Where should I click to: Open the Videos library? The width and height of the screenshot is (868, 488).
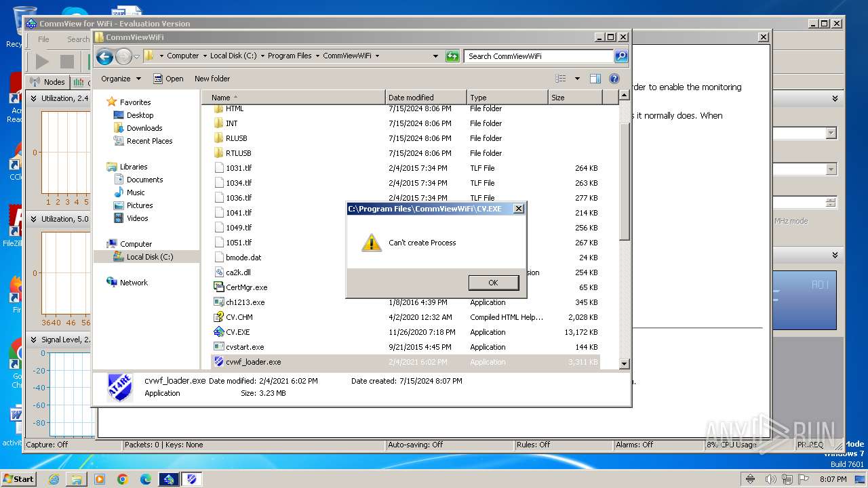(137, 218)
